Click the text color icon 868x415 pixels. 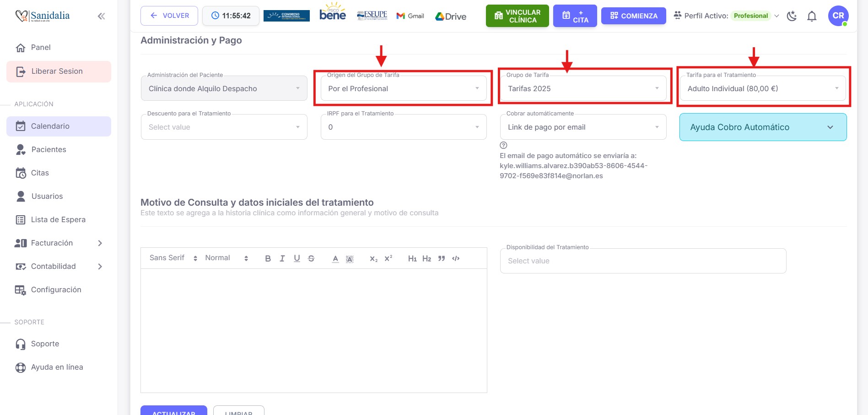(335, 258)
